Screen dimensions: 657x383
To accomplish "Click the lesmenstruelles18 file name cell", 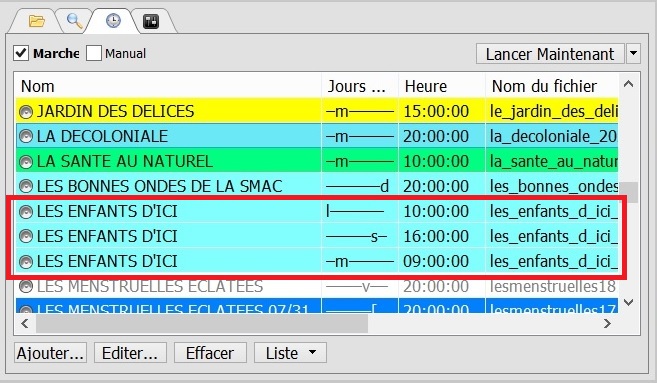I will click(553, 286).
